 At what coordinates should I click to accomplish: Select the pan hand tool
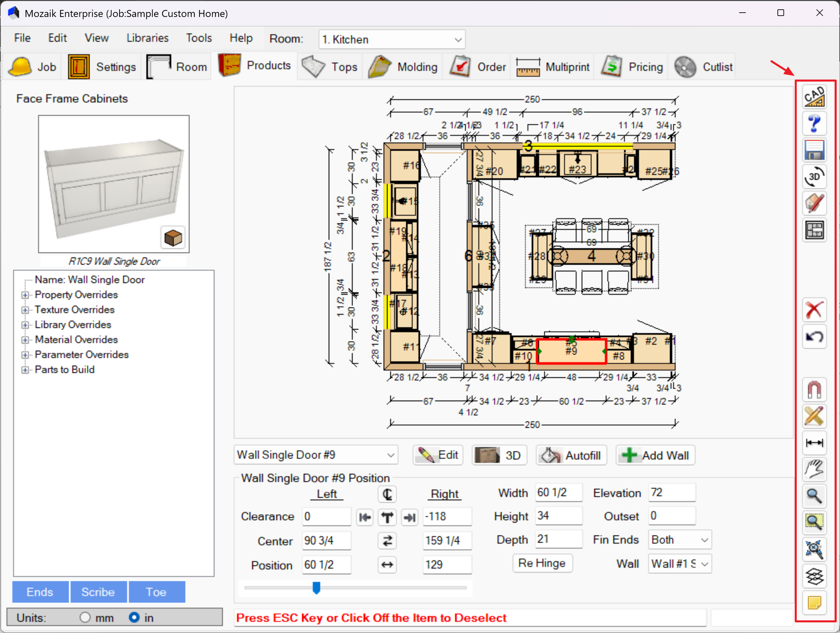click(x=814, y=469)
